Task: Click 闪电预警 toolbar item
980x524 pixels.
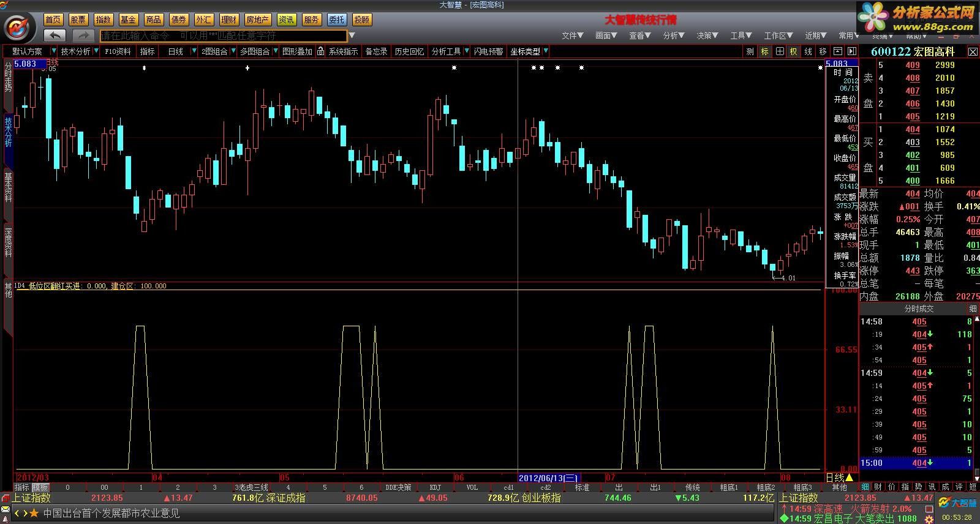Action: coord(489,51)
